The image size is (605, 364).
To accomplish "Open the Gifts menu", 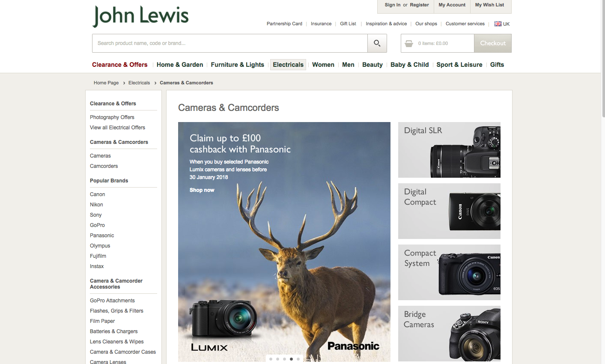I will click(x=497, y=65).
